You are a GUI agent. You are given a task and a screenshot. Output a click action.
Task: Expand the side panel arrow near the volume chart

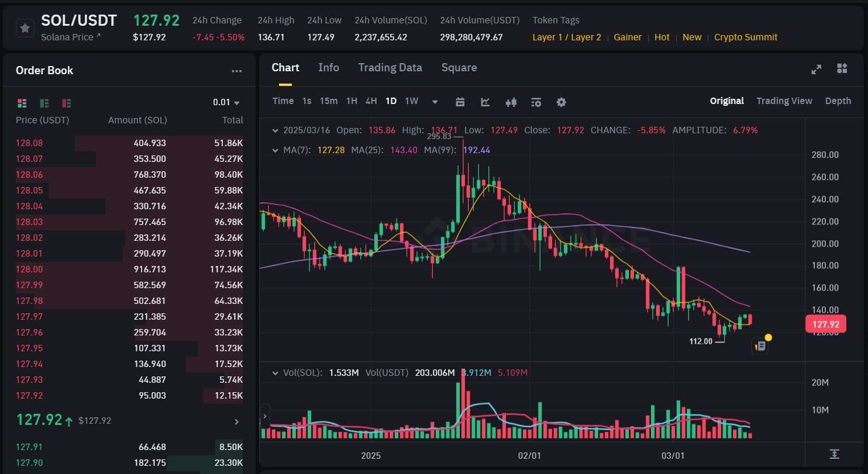(265, 416)
